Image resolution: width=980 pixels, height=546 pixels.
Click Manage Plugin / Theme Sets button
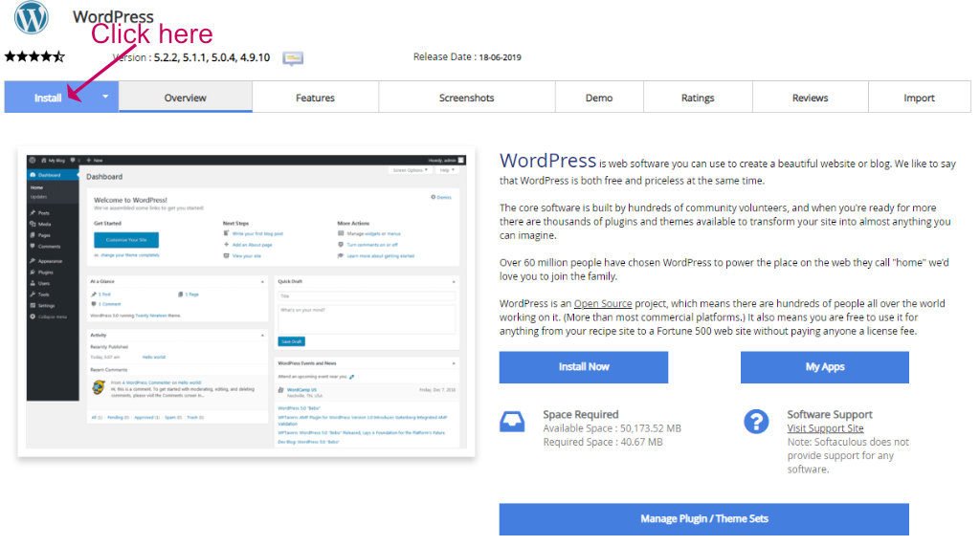703,518
